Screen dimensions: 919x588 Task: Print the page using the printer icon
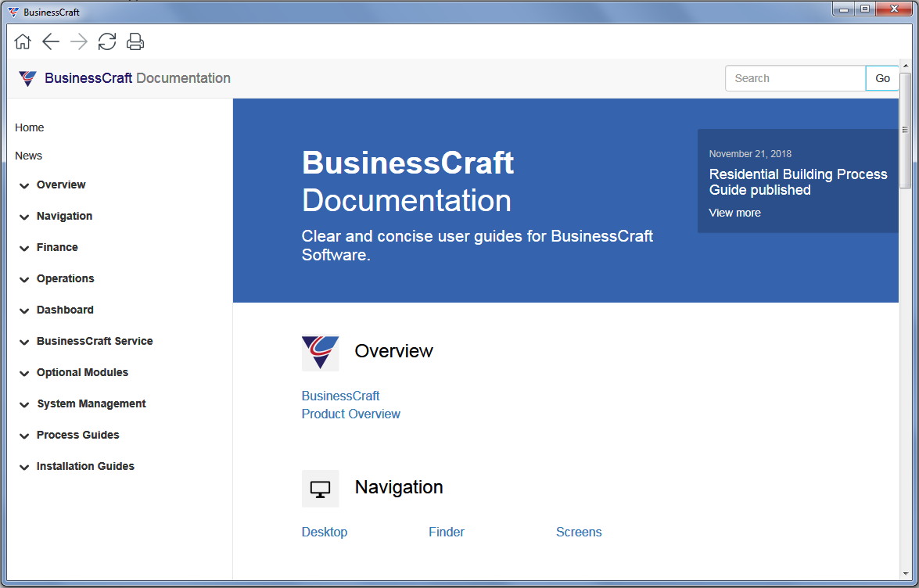135,41
